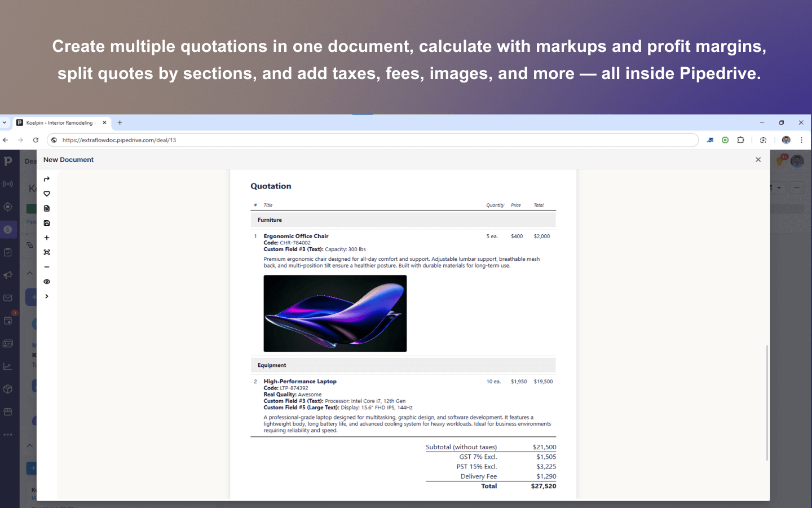Close the New Document panel
Screen dimensions: 812x508
(x=758, y=159)
